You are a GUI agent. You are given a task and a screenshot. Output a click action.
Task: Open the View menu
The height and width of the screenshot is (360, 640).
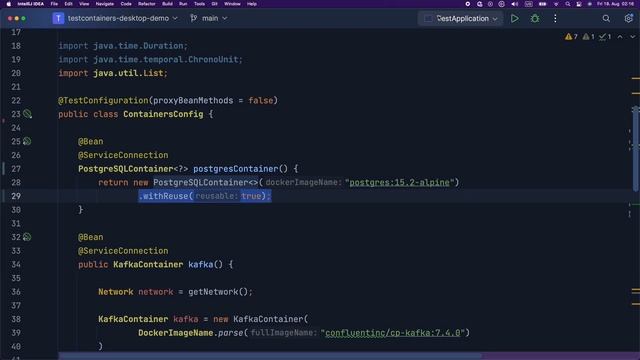tap(84, 4)
